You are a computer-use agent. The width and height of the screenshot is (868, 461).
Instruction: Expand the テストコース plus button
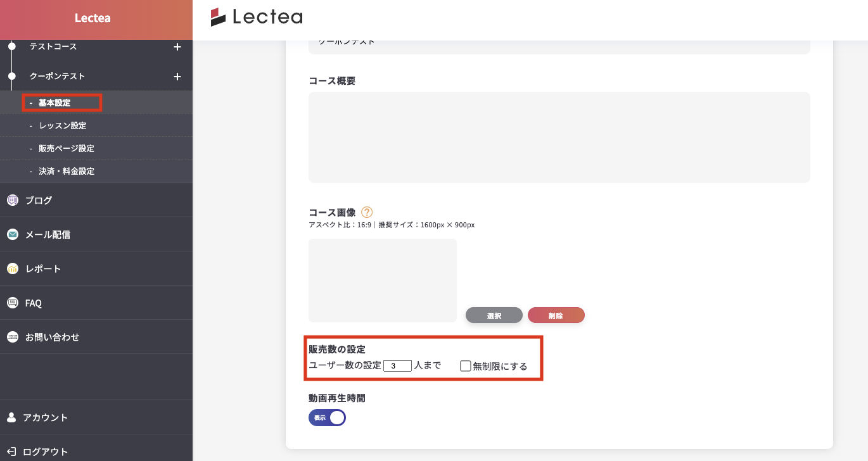point(177,47)
